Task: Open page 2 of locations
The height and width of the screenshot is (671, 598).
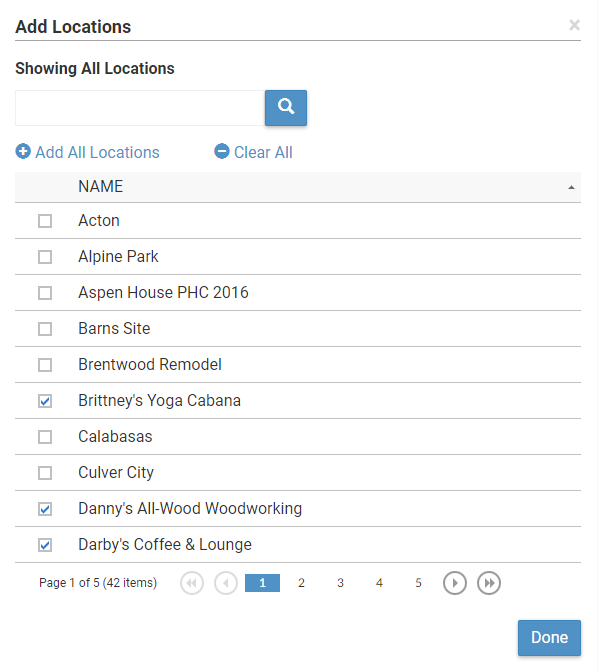Action: [x=301, y=583]
